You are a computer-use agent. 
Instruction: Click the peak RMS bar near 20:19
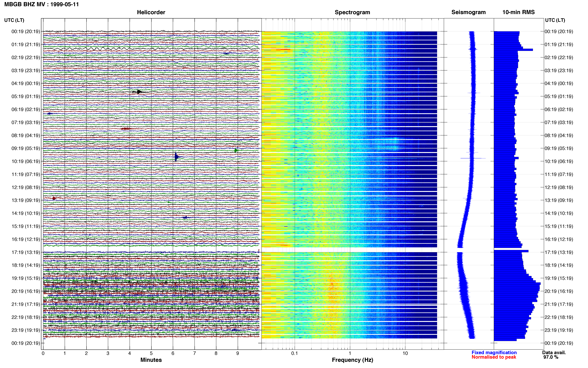click(517, 284)
